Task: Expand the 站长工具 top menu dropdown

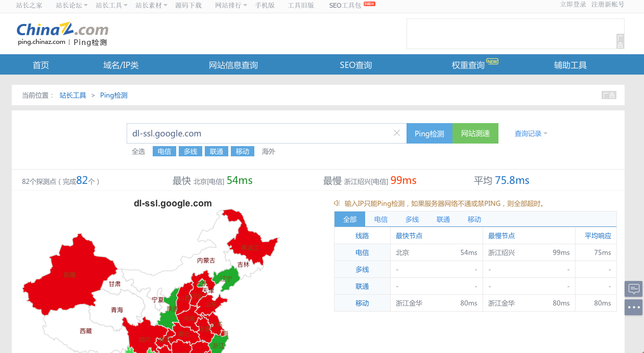Action: coord(111,5)
